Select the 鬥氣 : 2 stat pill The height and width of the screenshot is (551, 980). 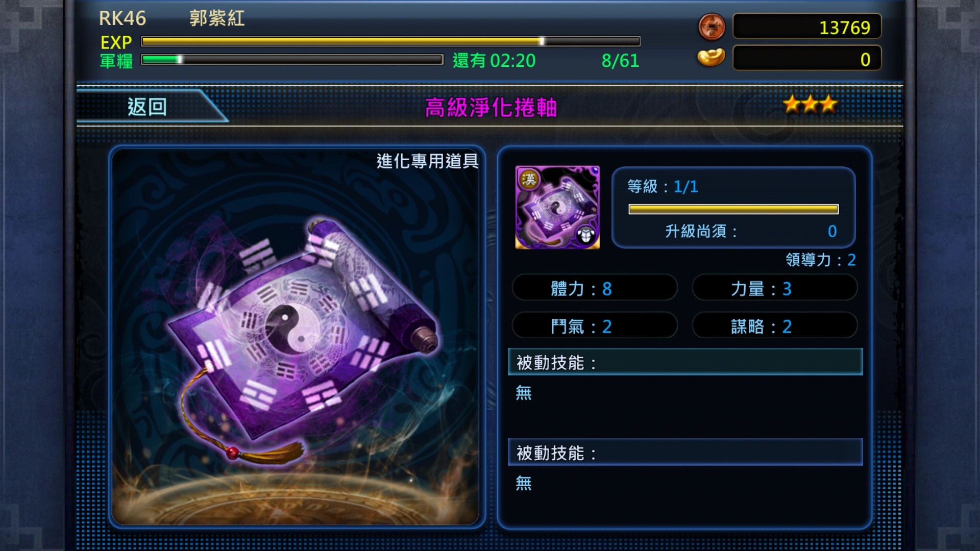tap(595, 325)
